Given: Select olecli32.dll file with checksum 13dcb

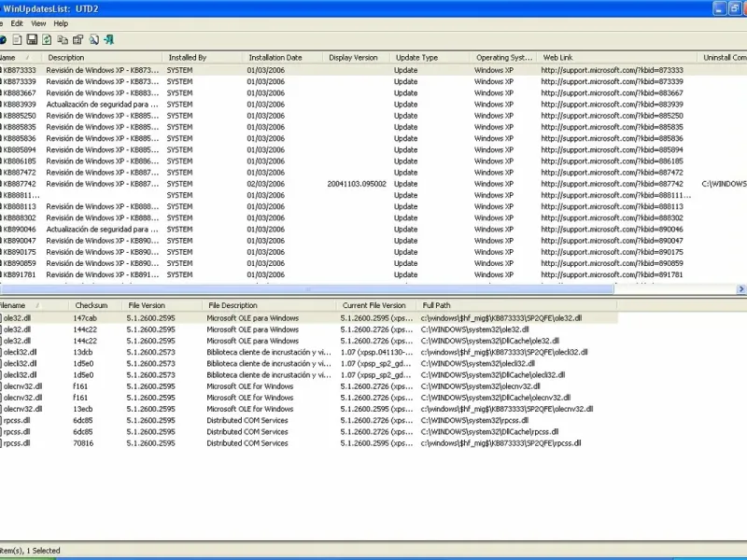Looking at the screenshot, I should (x=309, y=353).
